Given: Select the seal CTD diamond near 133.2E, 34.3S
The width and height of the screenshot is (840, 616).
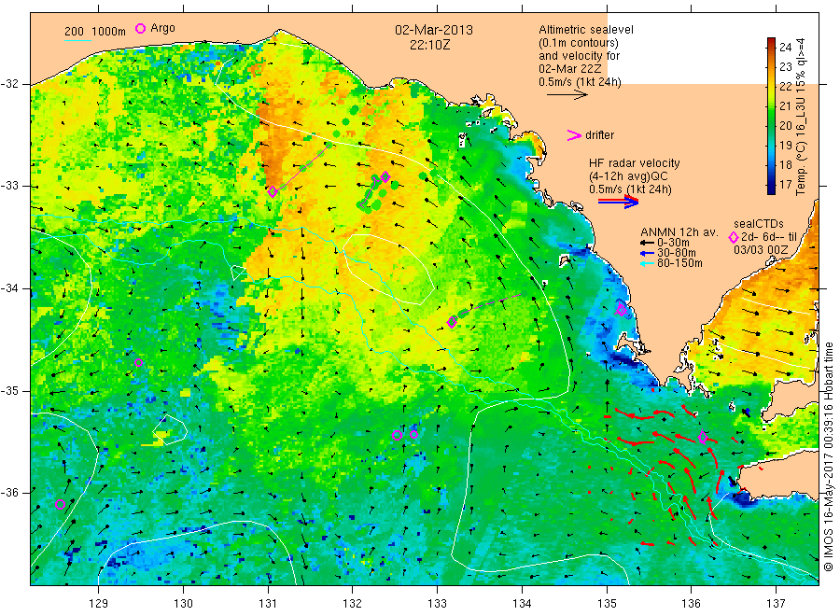Looking at the screenshot, I should [x=452, y=322].
